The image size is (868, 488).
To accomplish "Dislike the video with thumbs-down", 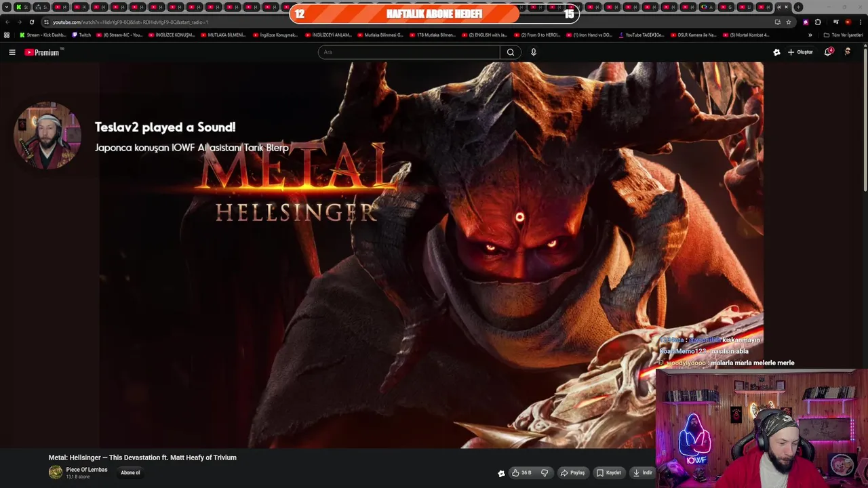I will tap(545, 473).
